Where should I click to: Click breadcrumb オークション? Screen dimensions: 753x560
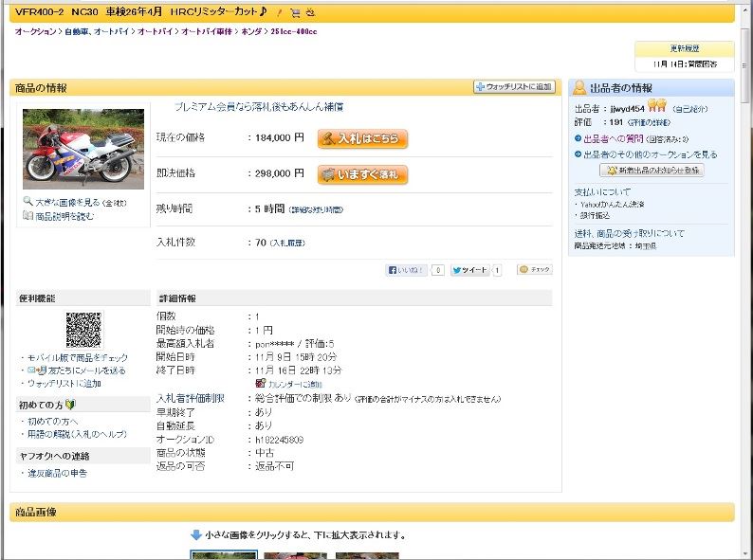point(35,31)
